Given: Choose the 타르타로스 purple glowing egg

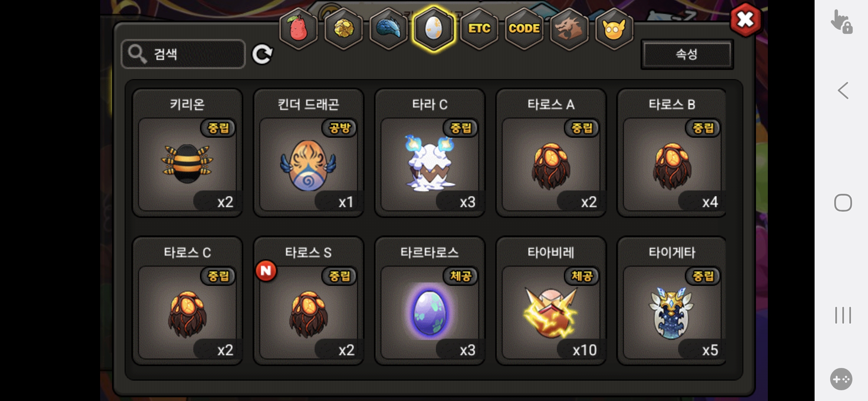Looking at the screenshot, I should pyautogui.click(x=430, y=301).
